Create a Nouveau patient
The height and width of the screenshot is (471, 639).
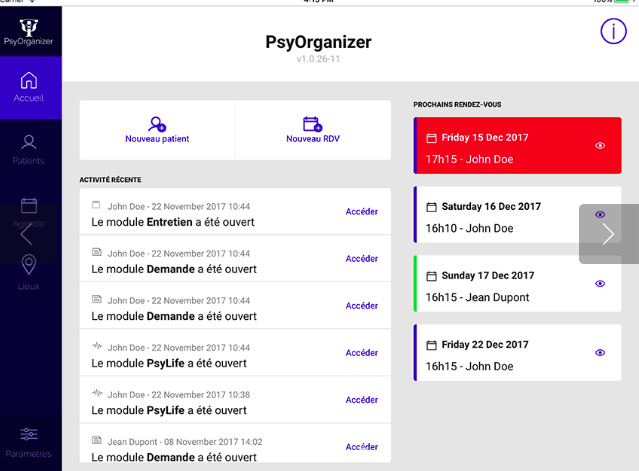click(x=157, y=130)
